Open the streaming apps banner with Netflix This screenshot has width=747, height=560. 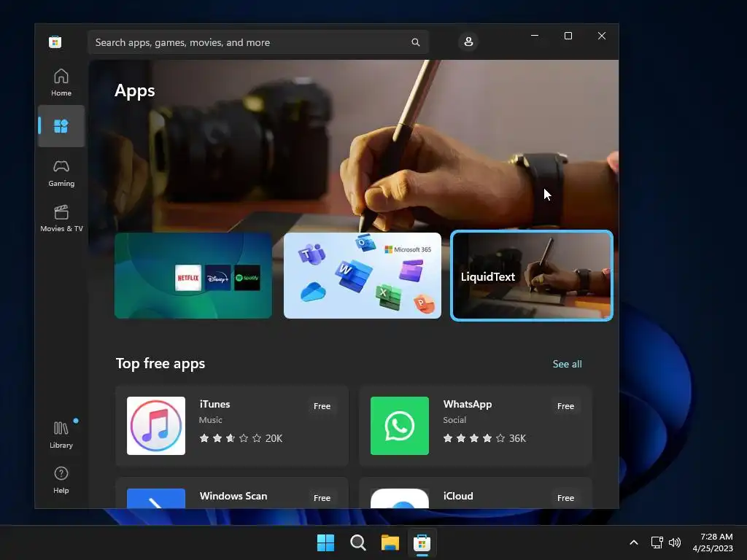[193, 275]
